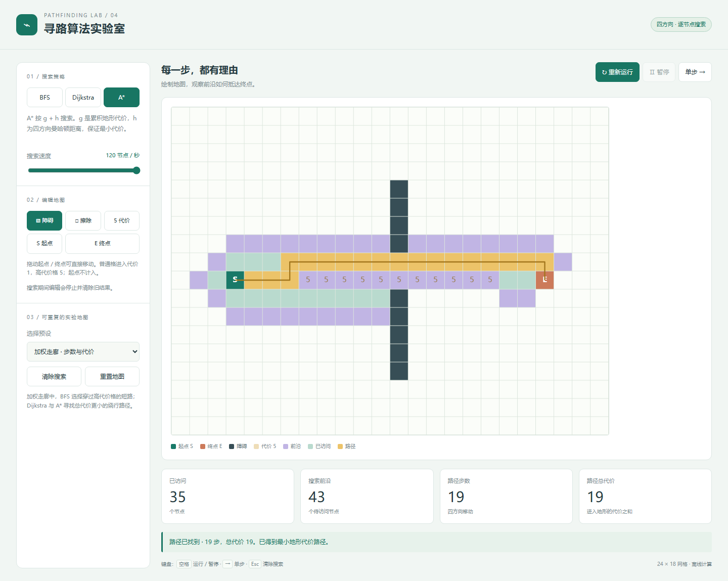
Task: Click the pathfinding lab logo icon
Action: [27, 25]
